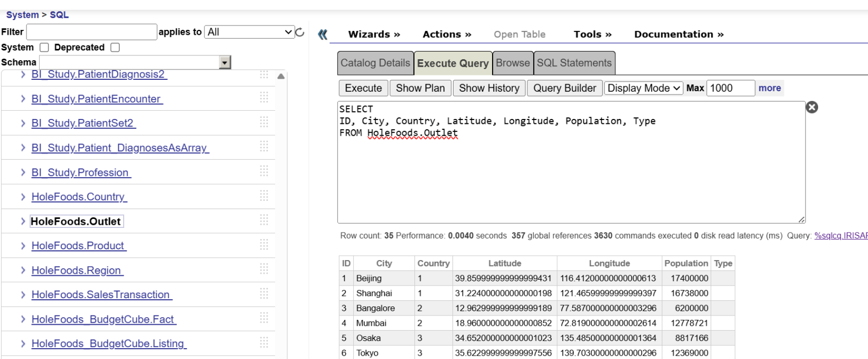Collapse the left panel with double-chevron icon
This screenshot has height=359, width=868.
pyautogui.click(x=323, y=35)
